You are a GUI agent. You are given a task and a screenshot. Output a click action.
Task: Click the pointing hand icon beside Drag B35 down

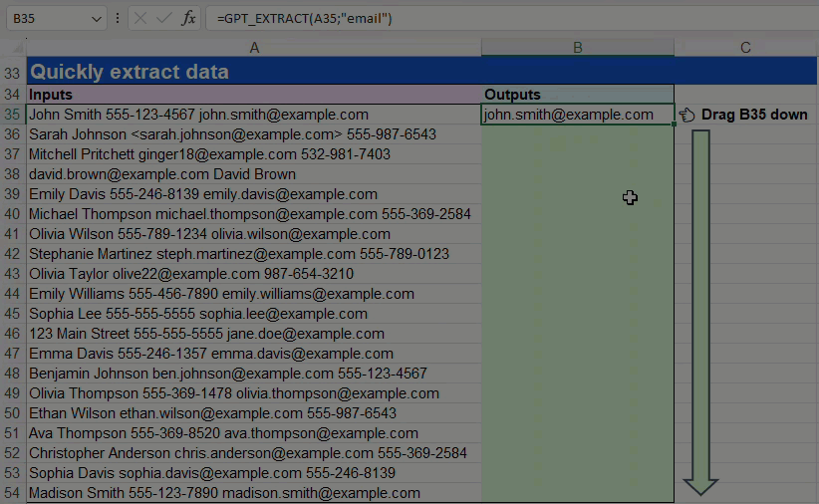coord(687,115)
